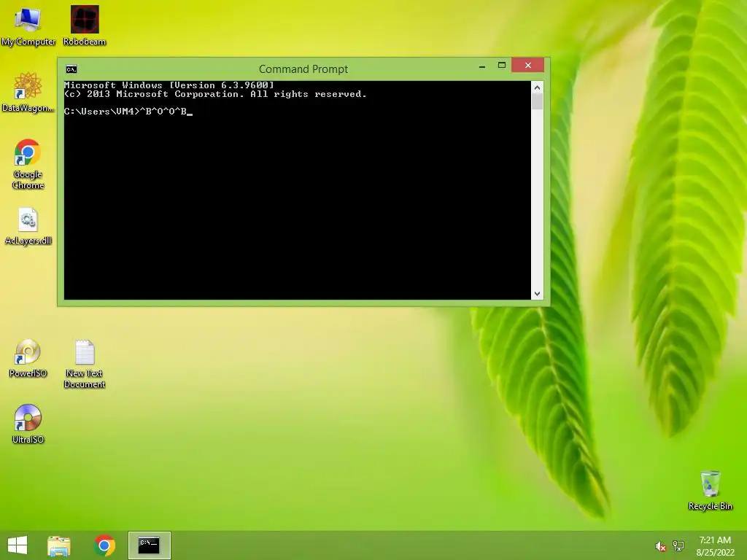Click the C:\Users\VM4> prompt line
The height and width of the screenshot is (560, 747).
coord(128,112)
